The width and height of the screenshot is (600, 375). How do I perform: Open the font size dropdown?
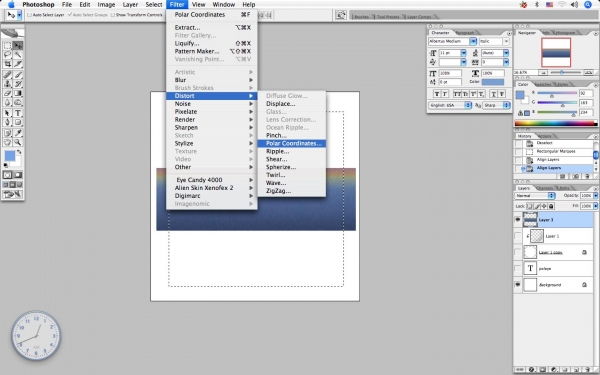463,53
